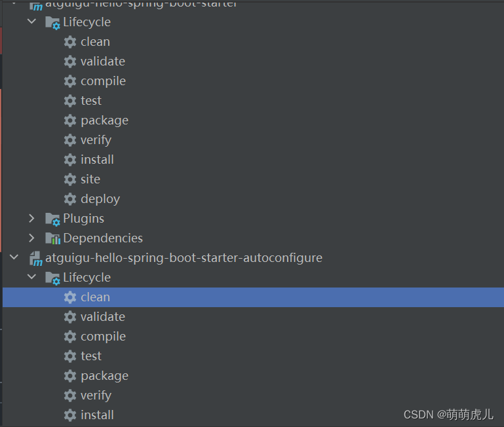
Task: Select the site lifecycle goal
Action: click(x=90, y=179)
